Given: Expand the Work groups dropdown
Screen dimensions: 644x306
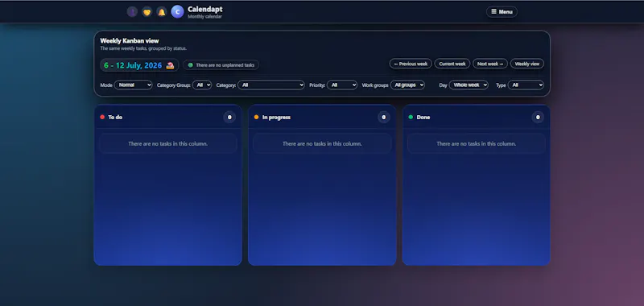Looking at the screenshot, I should point(407,85).
